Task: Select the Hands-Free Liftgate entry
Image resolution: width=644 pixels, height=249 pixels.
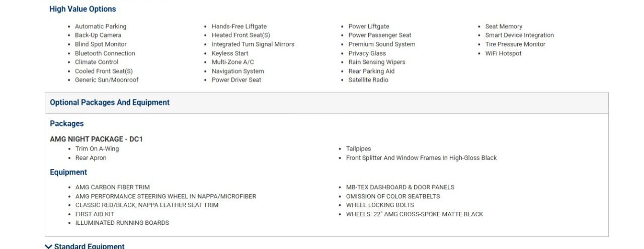Action: tap(239, 27)
